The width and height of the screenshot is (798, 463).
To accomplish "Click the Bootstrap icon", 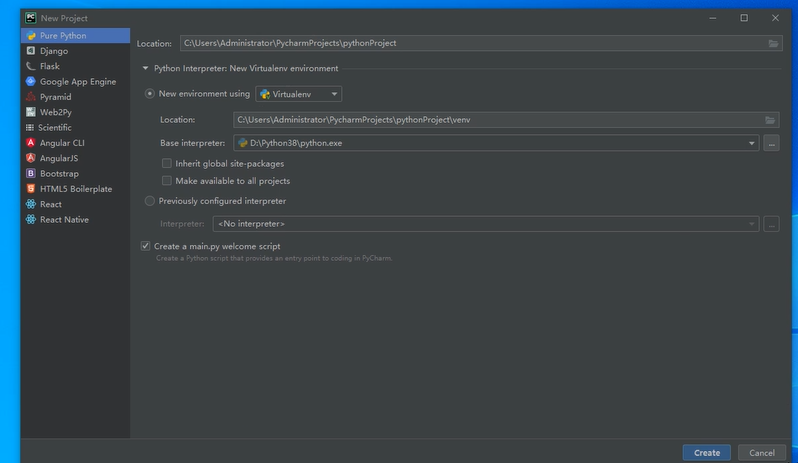I will click(31, 173).
